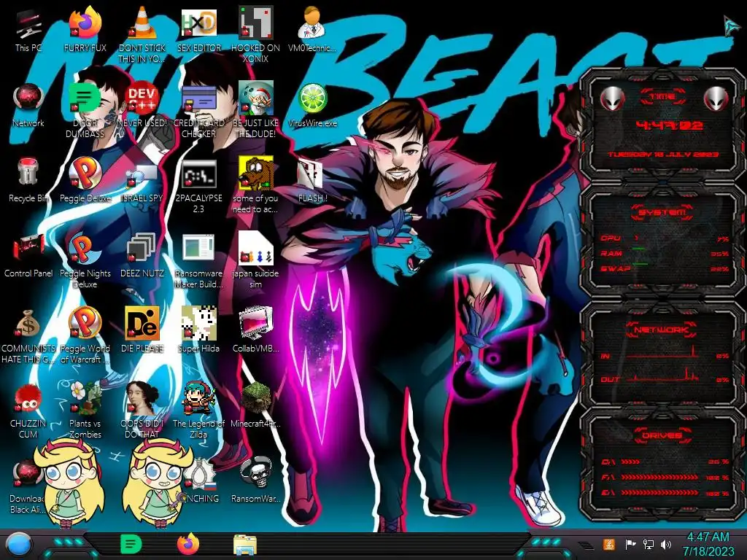Open the dog icon labeled some of you need to ac...
This screenshot has width=747, height=560.
pos(256,186)
